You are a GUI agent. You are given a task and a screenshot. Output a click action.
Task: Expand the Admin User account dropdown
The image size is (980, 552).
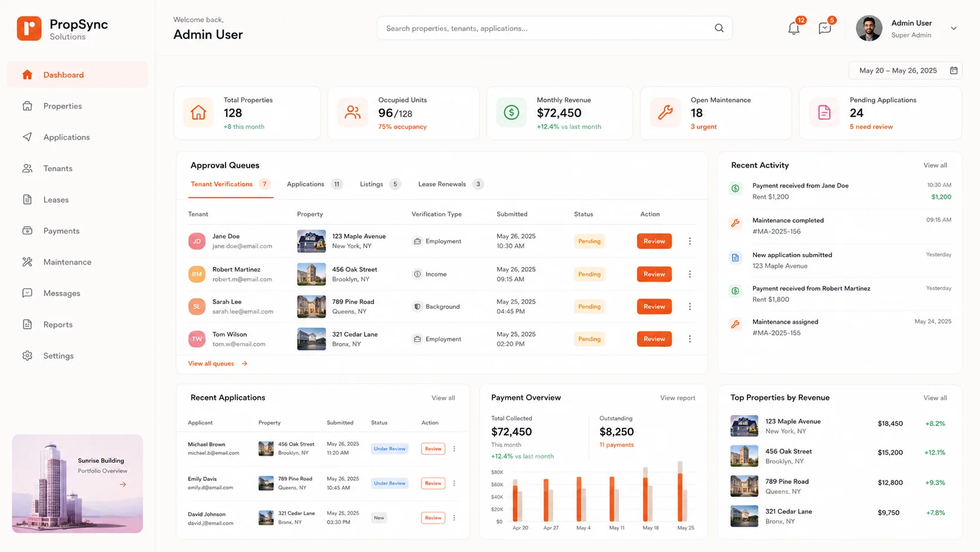click(954, 28)
